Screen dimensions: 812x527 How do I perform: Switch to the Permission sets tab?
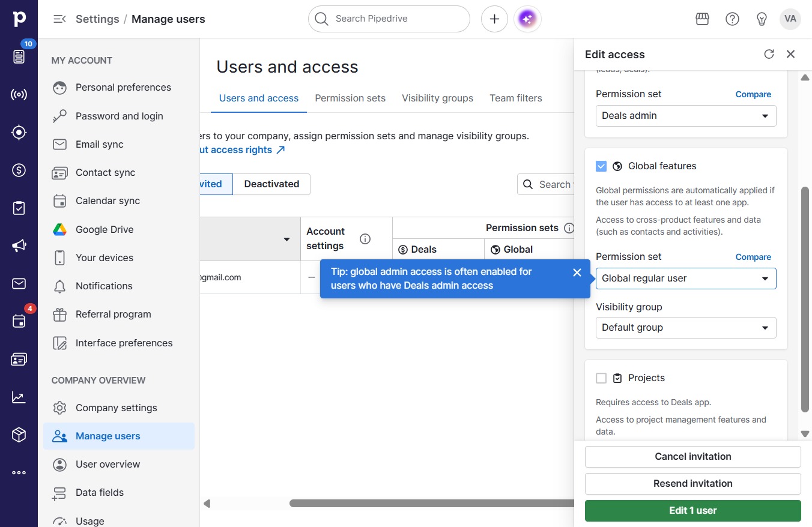click(x=350, y=98)
